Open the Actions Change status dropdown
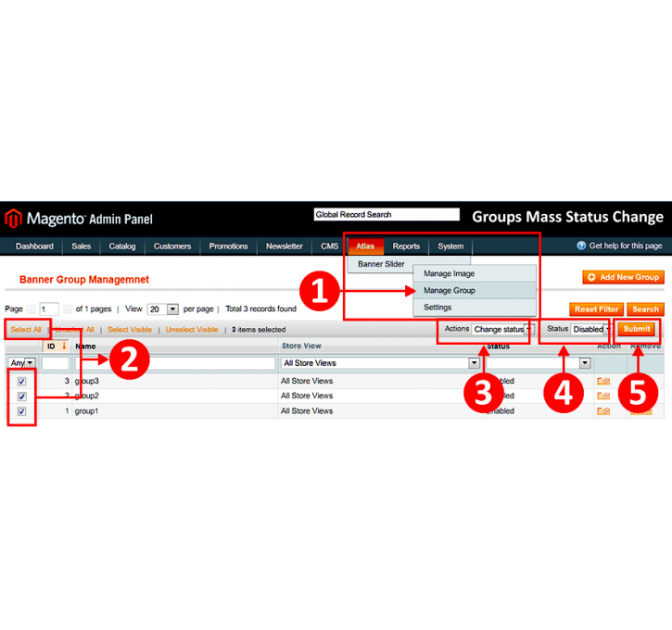This screenshot has height=630, width=672. [x=502, y=329]
